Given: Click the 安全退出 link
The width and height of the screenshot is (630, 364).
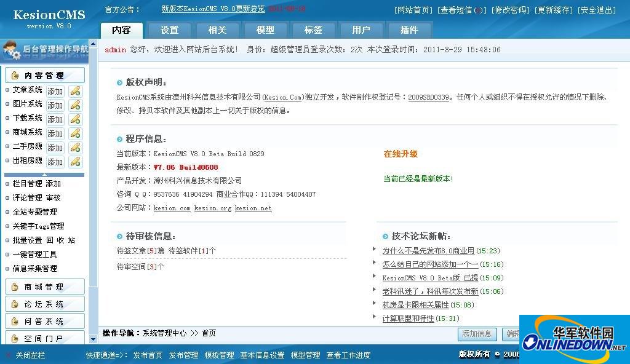Looking at the screenshot, I should tap(597, 10).
